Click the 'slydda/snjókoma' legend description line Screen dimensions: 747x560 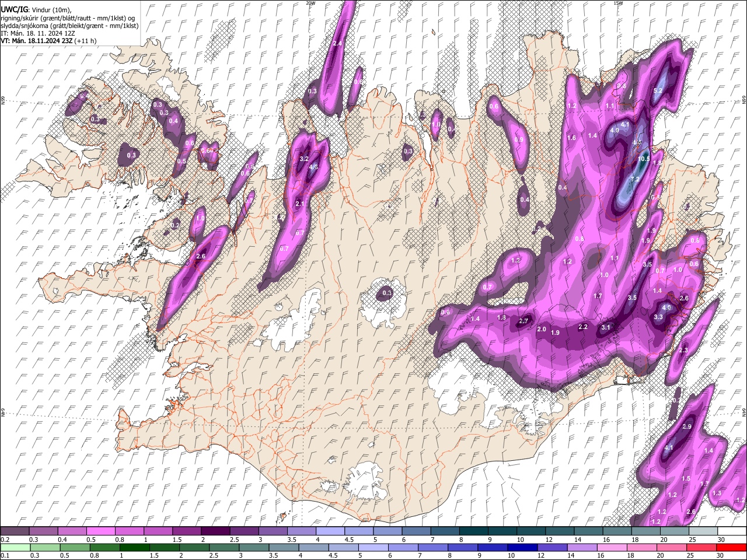pos(69,26)
